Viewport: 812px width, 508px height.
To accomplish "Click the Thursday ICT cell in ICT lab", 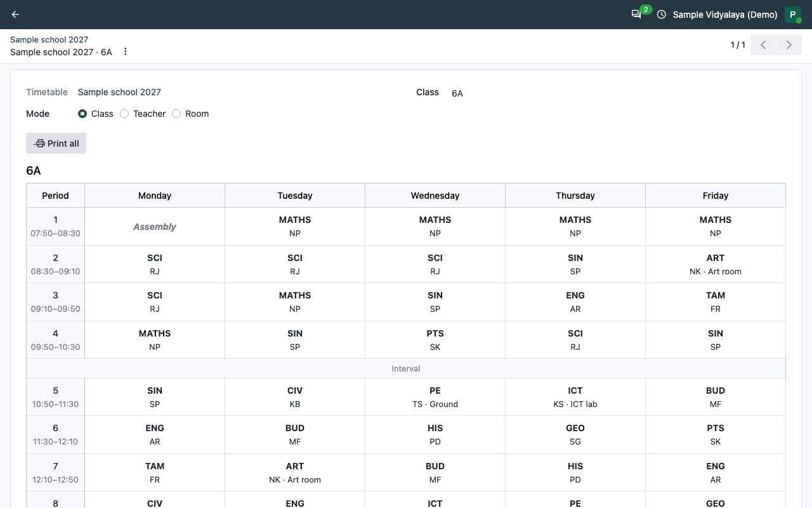I will pyautogui.click(x=575, y=397).
